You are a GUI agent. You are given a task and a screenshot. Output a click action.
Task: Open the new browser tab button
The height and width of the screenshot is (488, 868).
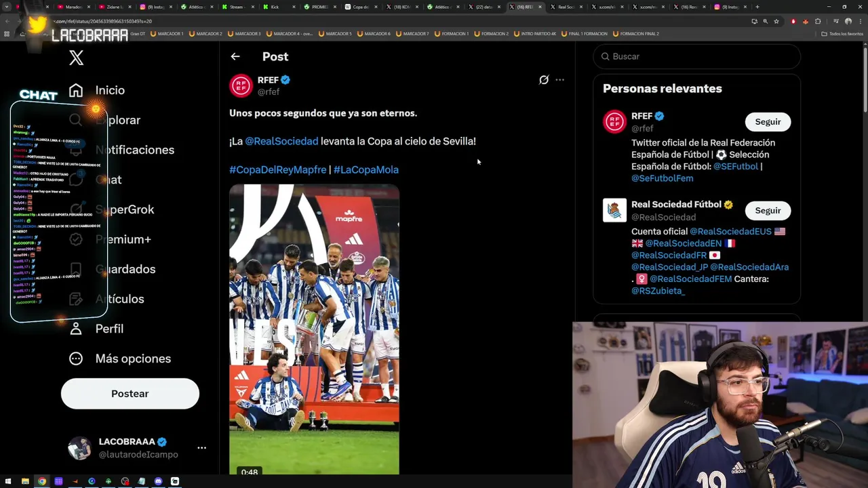[757, 7]
